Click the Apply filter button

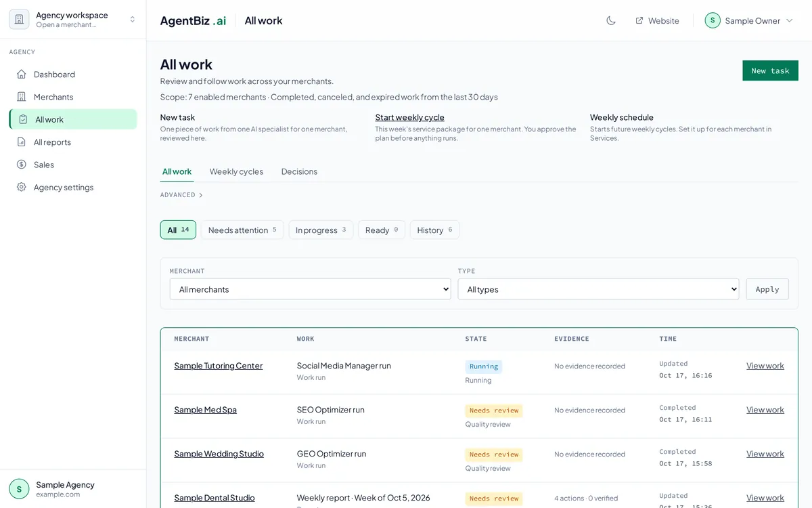click(767, 289)
